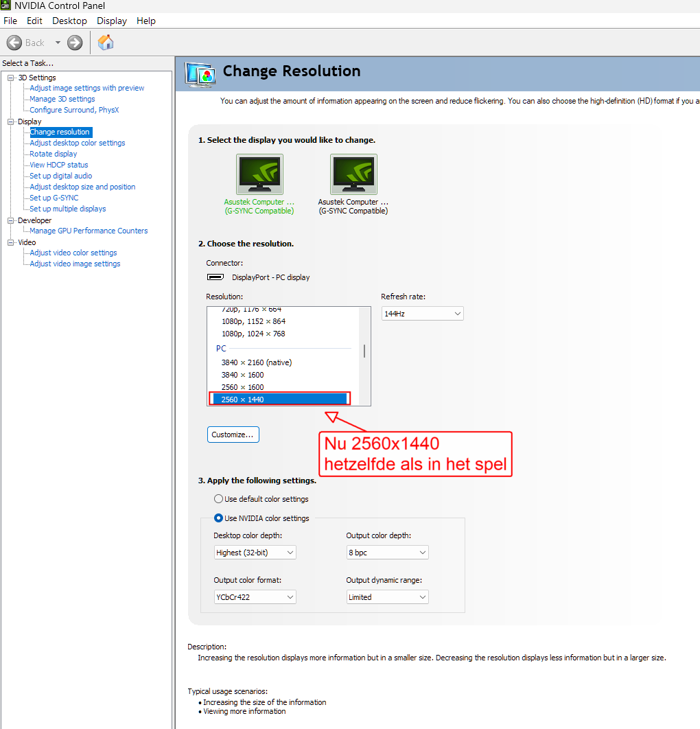This screenshot has width=700, height=729.
Task: Select resolution 2560 × 1440
Action: click(x=280, y=400)
